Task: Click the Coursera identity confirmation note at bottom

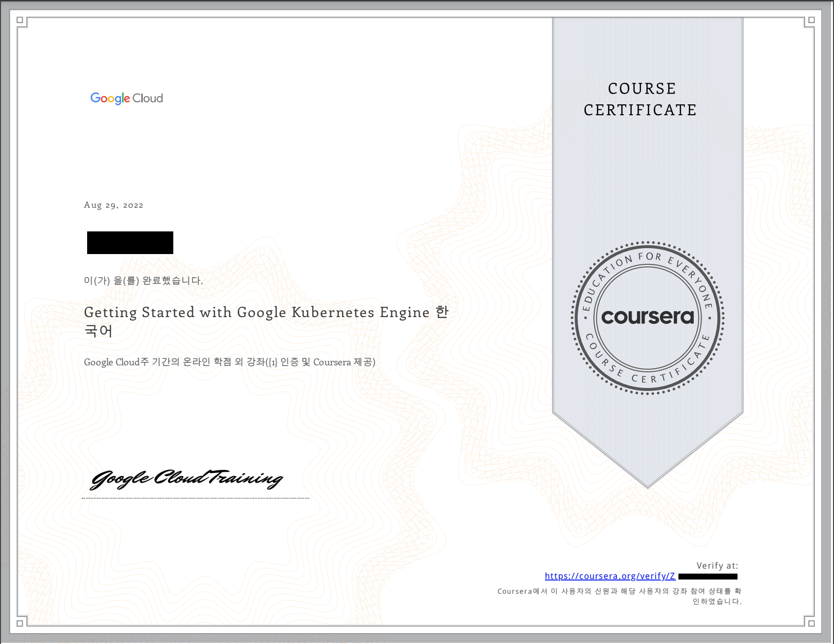Action: 619,596
